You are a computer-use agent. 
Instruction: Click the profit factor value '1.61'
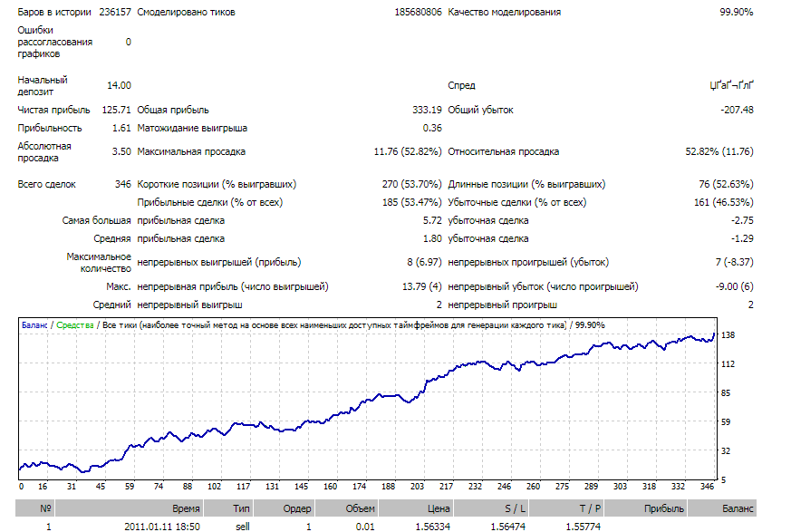121,128
